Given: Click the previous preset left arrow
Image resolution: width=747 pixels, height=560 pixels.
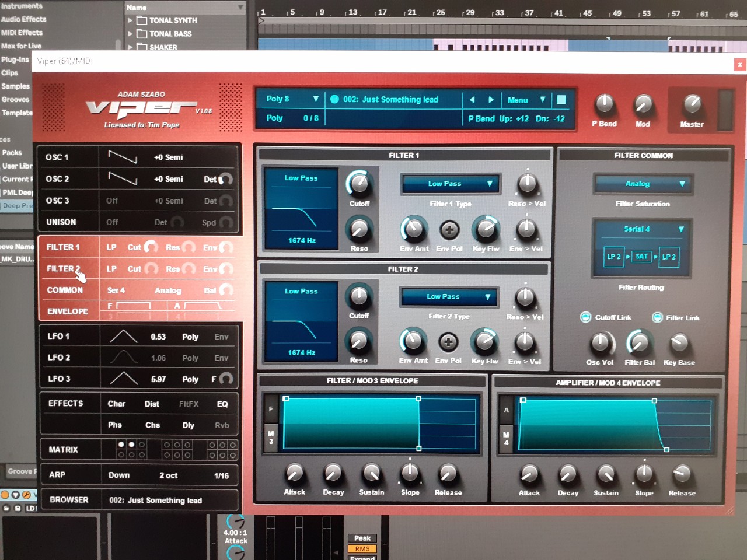Looking at the screenshot, I should (472, 100).
